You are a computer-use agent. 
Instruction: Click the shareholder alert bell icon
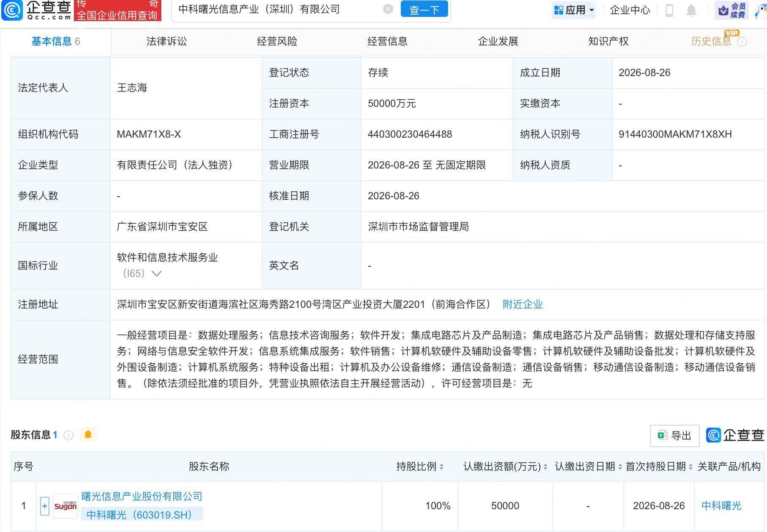tap(88, 434)
